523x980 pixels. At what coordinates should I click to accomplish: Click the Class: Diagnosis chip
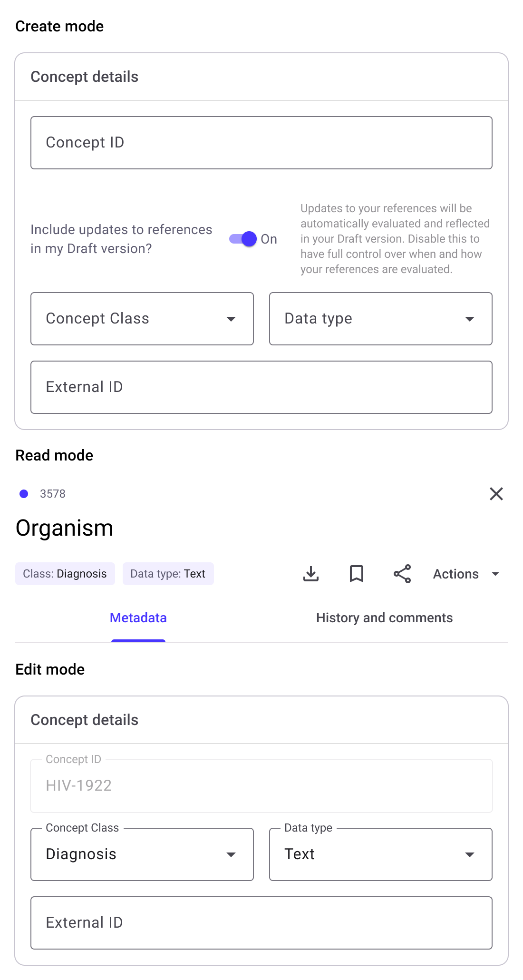pos(65,574)
